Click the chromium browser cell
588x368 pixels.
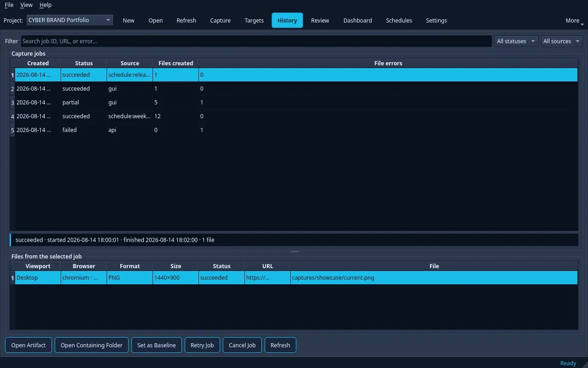point(84,277)
